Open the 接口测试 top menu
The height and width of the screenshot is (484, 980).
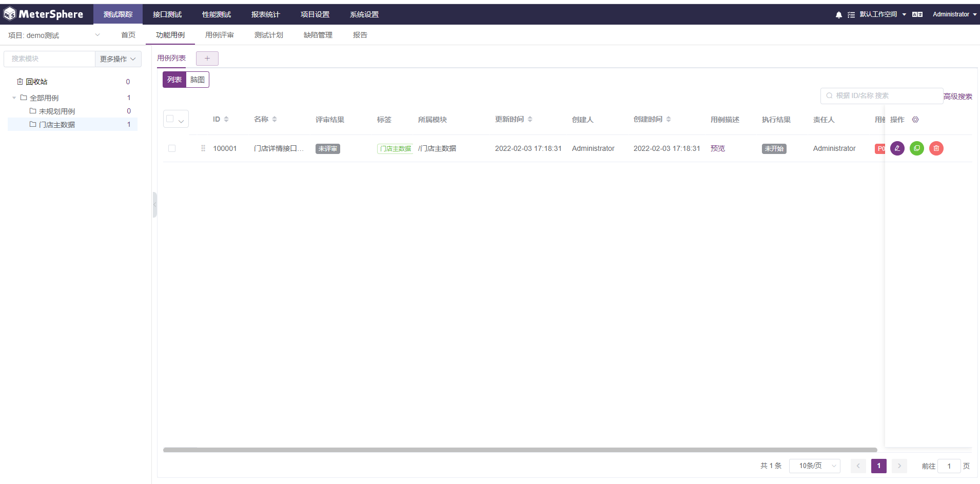click(167, 14)
